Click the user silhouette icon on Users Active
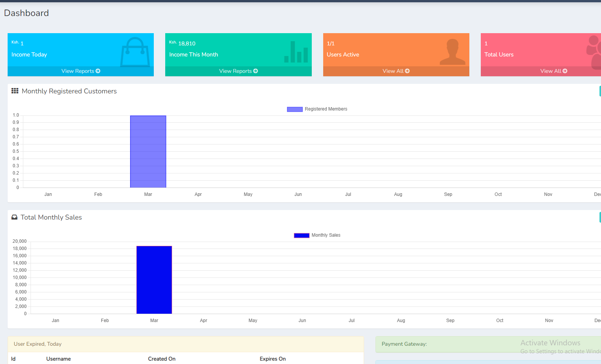601x364 pixels. pos(453,52)
